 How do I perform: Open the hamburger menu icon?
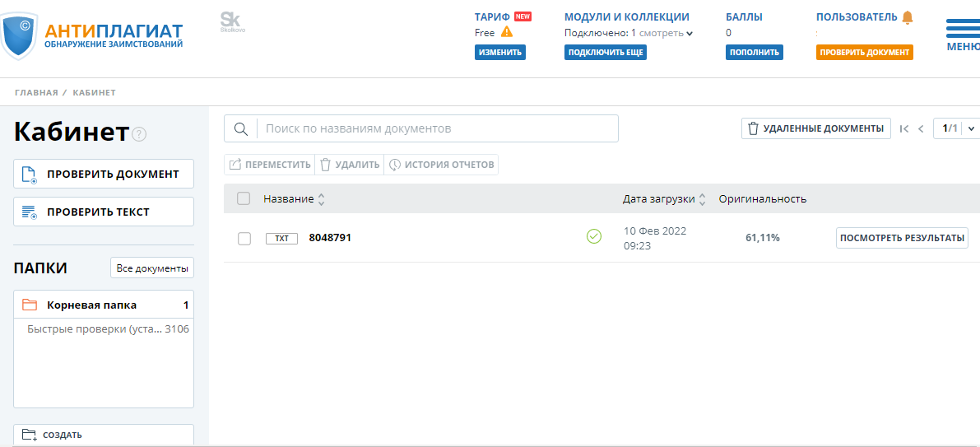click(963, 30)
